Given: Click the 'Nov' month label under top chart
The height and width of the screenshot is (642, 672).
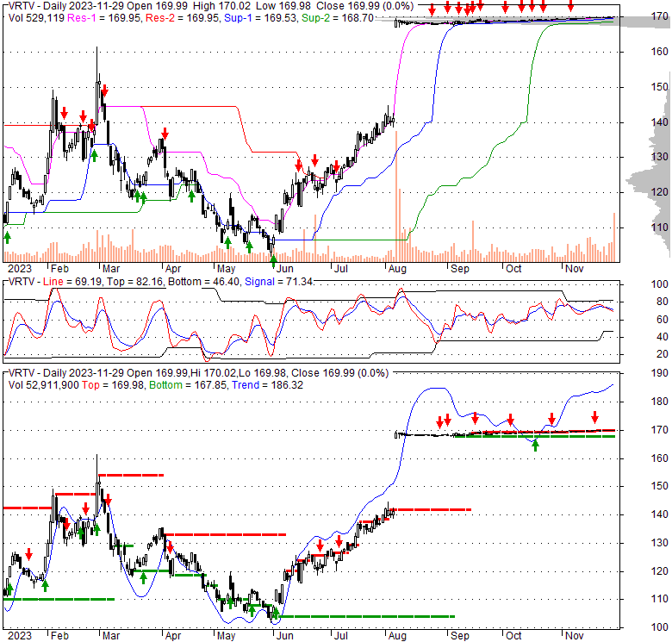Looking at the screenshot, I should [575, 269].
